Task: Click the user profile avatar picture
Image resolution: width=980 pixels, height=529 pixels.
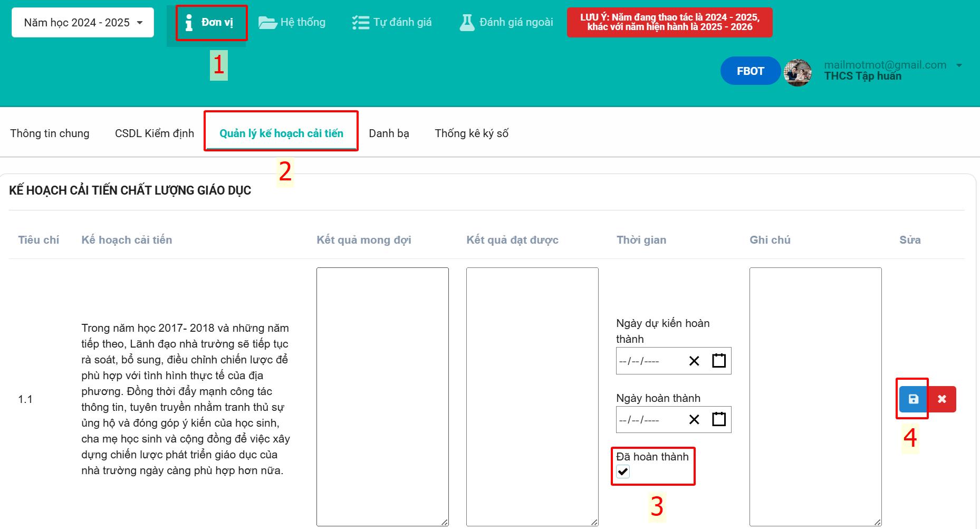Action: click(x=798, y=72)
